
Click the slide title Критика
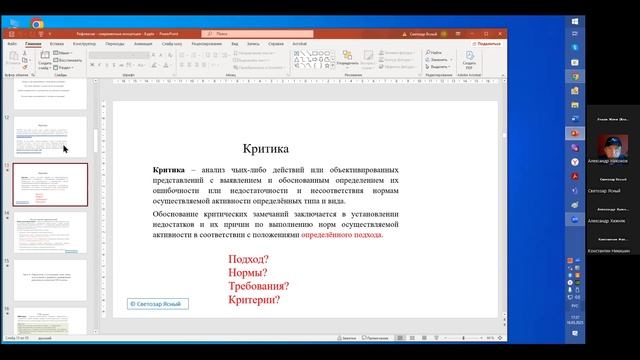(266, 149)
